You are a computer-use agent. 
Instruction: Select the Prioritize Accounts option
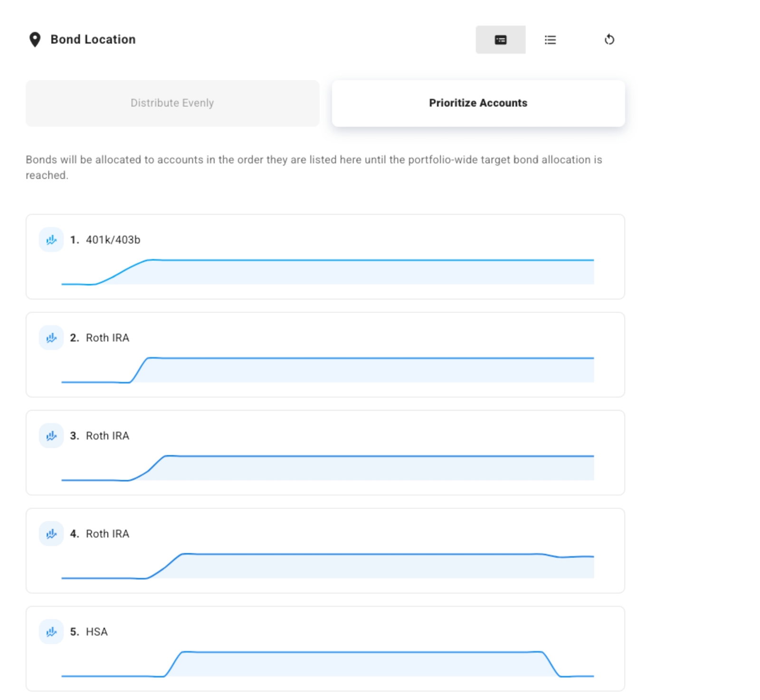click(x=478, y=103)
